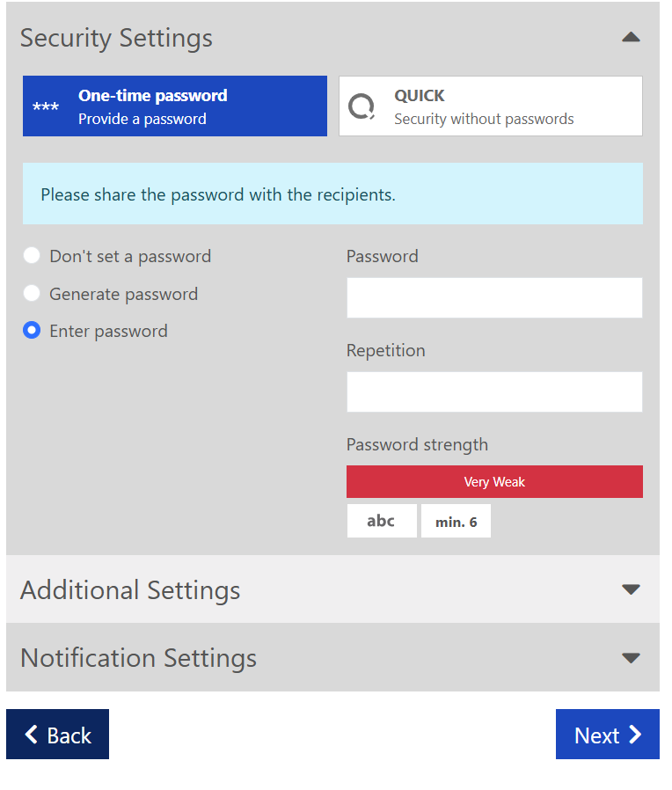This screenshot has height=790, width=672.
Task: Select the Don't set a password option
Action: (x=32, y=255)
